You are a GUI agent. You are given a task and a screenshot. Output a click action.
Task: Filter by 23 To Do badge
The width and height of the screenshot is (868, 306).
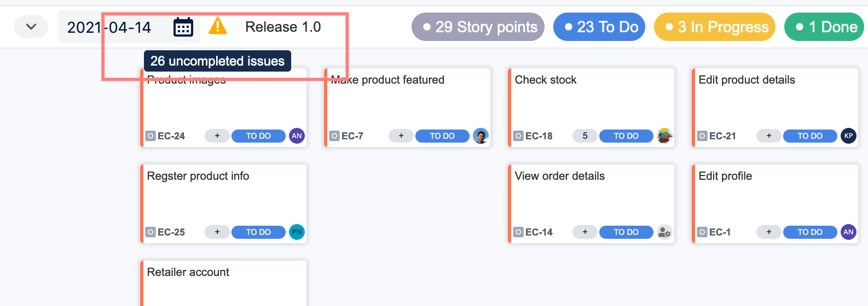click(x=599, y=27)
